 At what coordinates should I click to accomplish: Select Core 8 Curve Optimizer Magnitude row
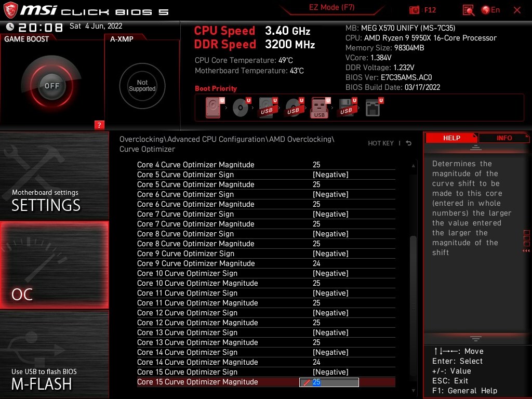pyautogui.click(x=266, y=244)
